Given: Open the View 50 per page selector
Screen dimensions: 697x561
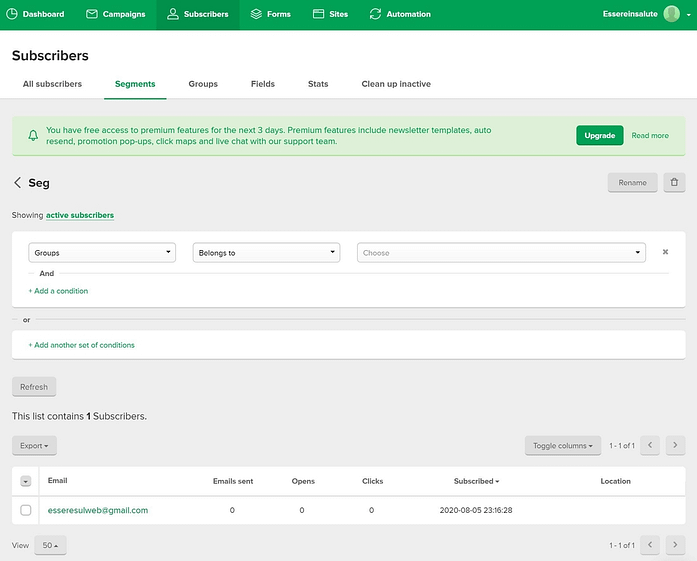Looking at the screenshot, I should pos(50,545).
